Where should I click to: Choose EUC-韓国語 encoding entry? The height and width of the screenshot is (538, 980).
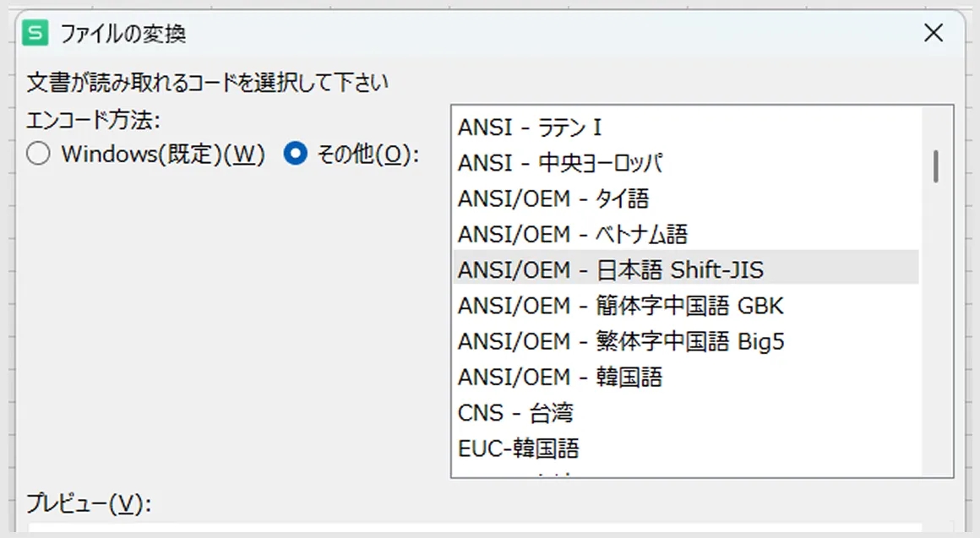686,448
